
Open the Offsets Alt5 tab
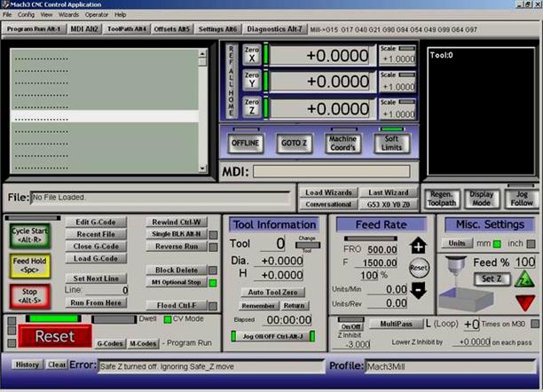point(172,29)
